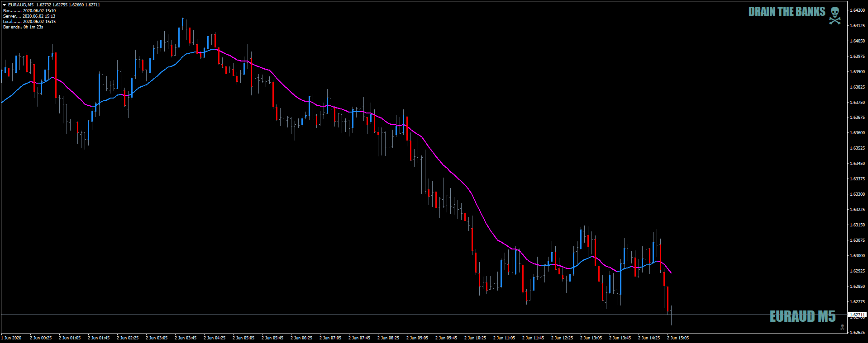
Task: Click the 'Local' time line reading 15:15
Action: [x=29, y=21]
